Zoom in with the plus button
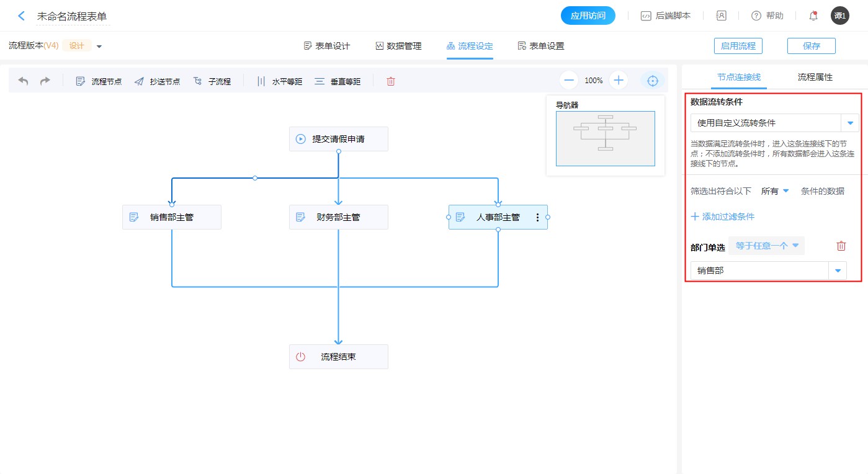Viewport: 868px width, 474px height. (619, 80)
